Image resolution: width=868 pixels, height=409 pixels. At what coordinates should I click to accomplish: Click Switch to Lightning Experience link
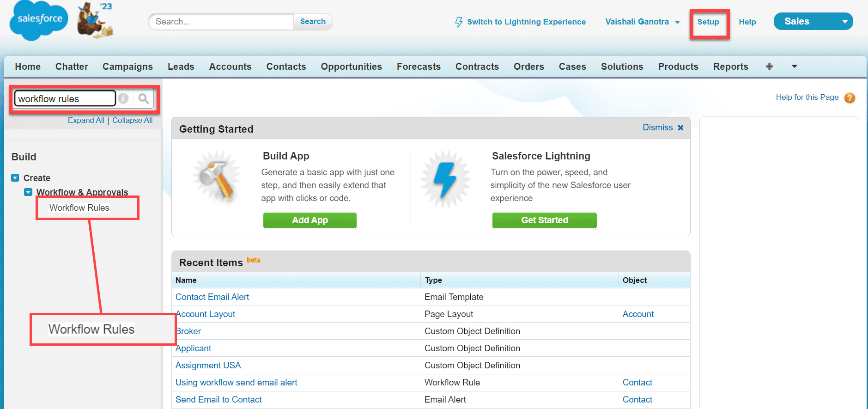click(x=526, y=22)
